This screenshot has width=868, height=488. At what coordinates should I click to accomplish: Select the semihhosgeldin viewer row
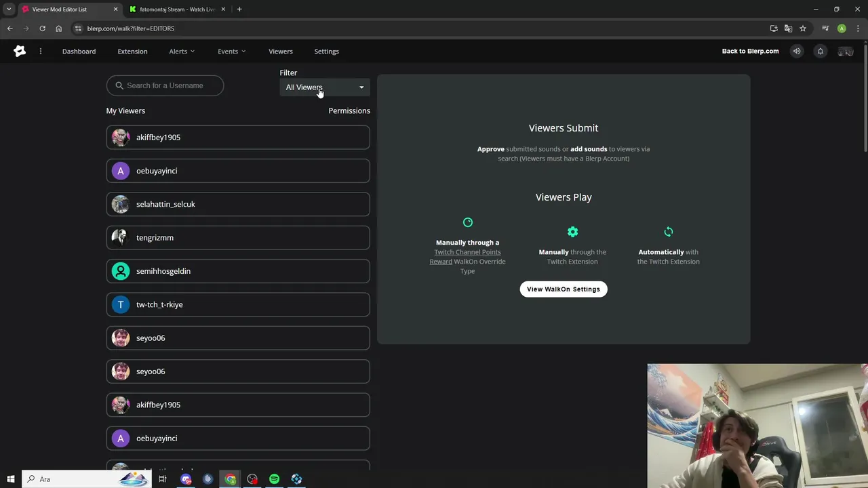pos(238,271)
